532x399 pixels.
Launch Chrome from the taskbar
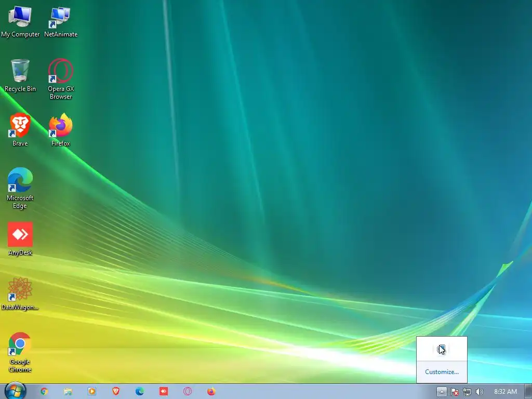[44, 392]
